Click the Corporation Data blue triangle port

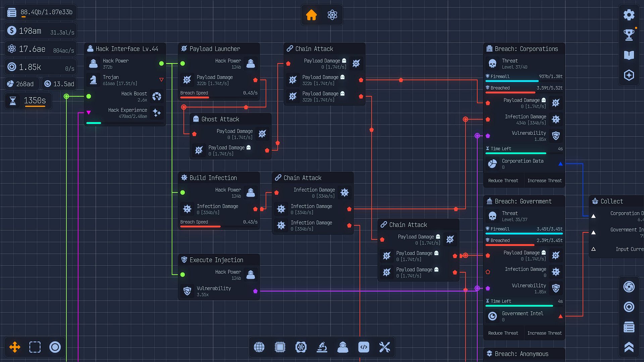pyautogui.click(x=560, y=164)
